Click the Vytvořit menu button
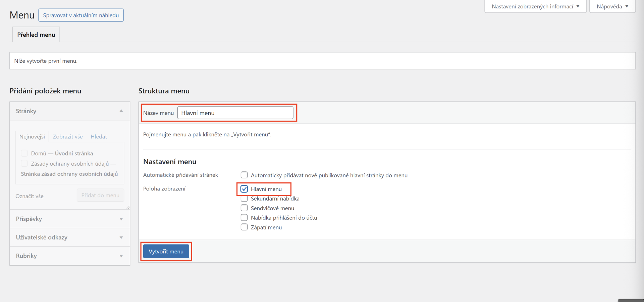This screenshot has height=302, width=644. [x=166, y=251]
